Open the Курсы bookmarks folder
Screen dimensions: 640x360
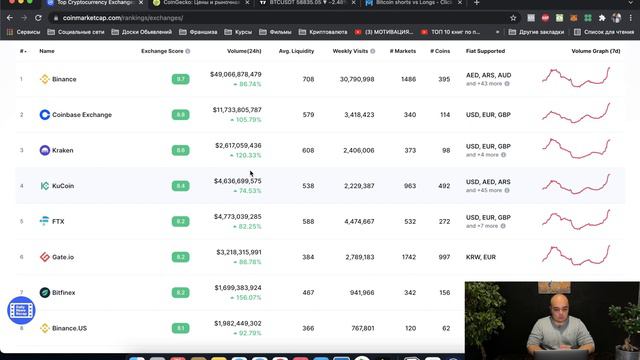[x=238, y=32]
